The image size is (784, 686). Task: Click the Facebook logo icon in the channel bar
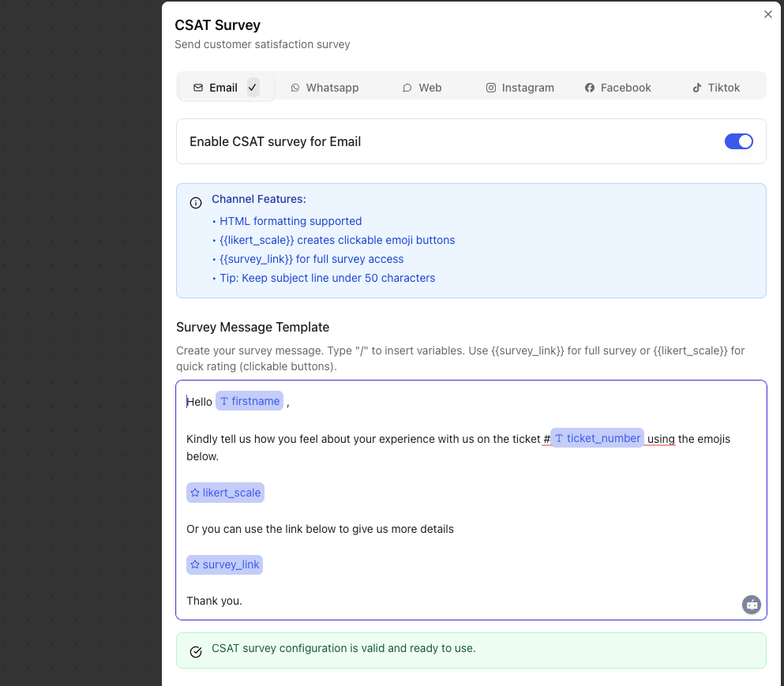point(590,88)
